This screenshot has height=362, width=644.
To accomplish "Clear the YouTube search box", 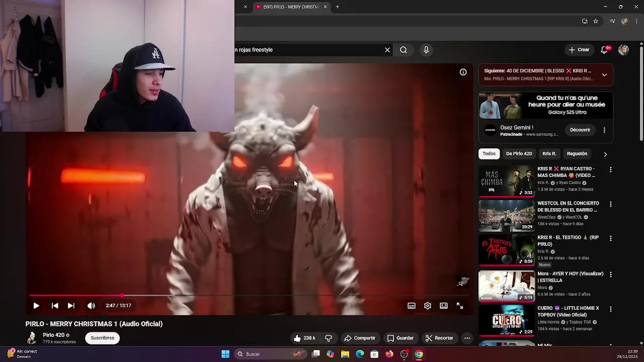I will [387, 50].
